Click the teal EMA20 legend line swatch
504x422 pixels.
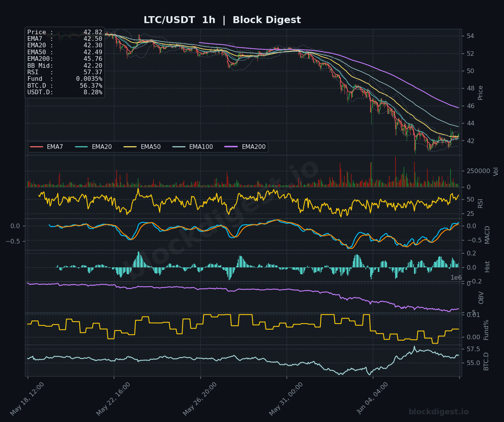pos(82,147)
